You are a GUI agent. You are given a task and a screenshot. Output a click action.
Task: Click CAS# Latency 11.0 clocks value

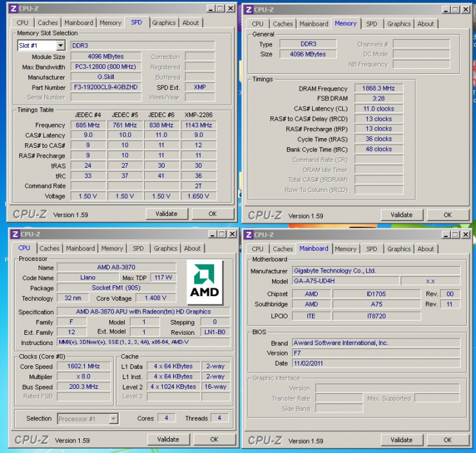(x=379, y=109)
